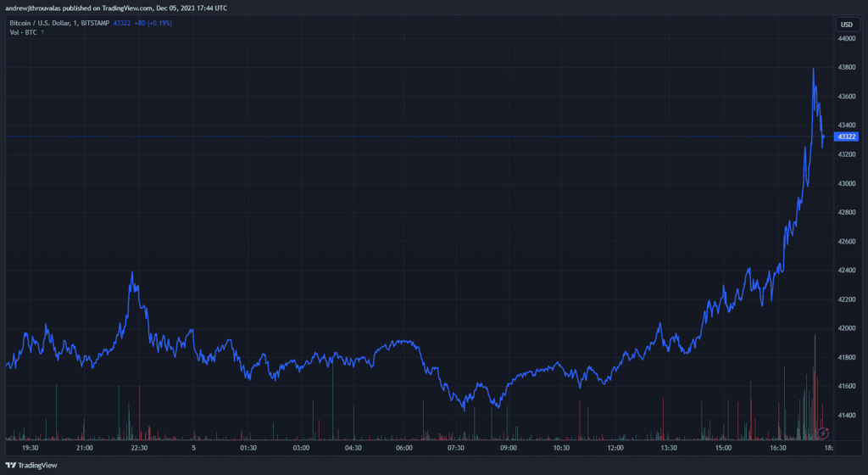This screenshot has height=475, width=868.
Task: Click the 41600 price axis label
Action: (847, 387)
